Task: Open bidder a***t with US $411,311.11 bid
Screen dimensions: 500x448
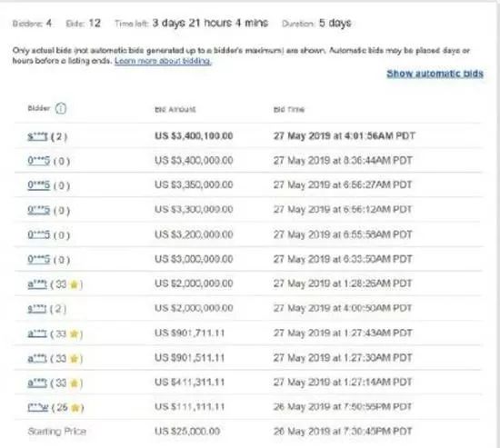Action: [37, 383]
